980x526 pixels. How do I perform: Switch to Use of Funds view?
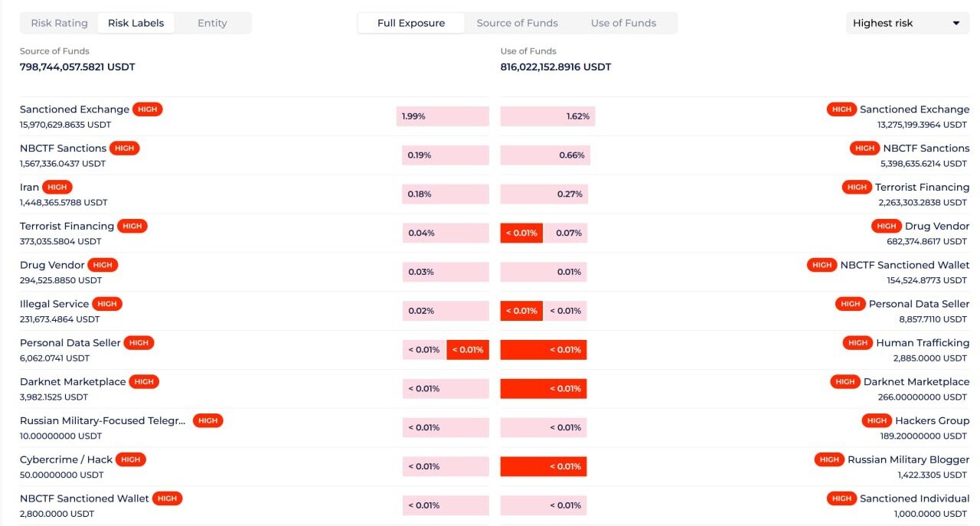tap(623, 23)
